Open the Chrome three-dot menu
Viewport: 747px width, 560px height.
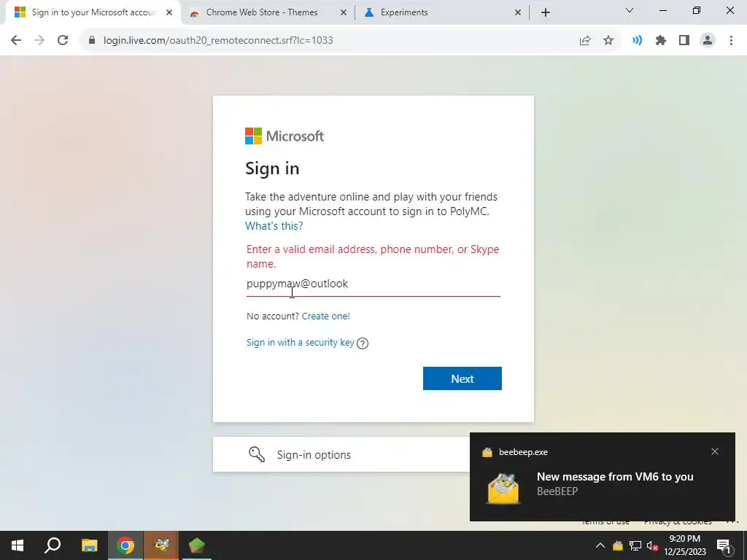point(731,41)
